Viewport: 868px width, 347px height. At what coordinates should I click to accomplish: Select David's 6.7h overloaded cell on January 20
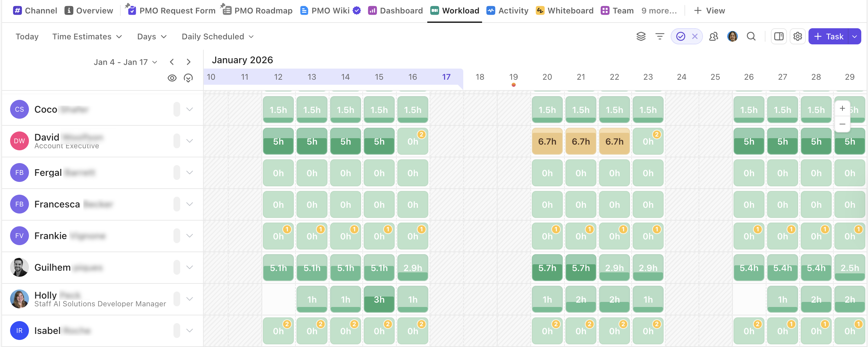click(x=547, y=141)
